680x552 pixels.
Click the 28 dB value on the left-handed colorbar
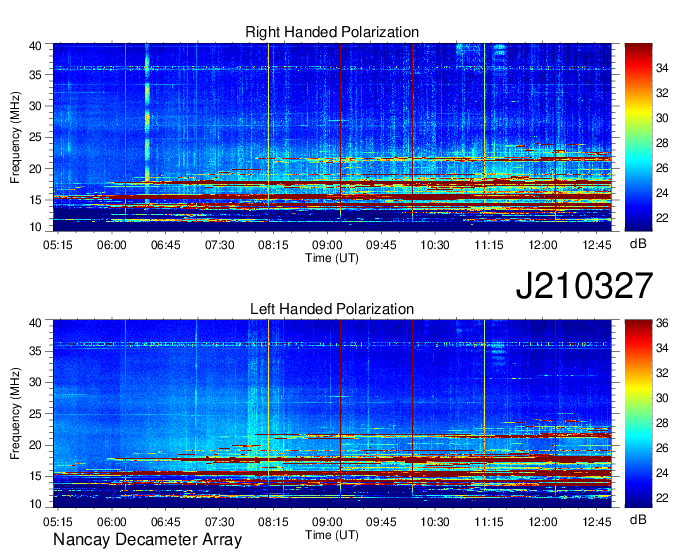(x=662, y=423)
